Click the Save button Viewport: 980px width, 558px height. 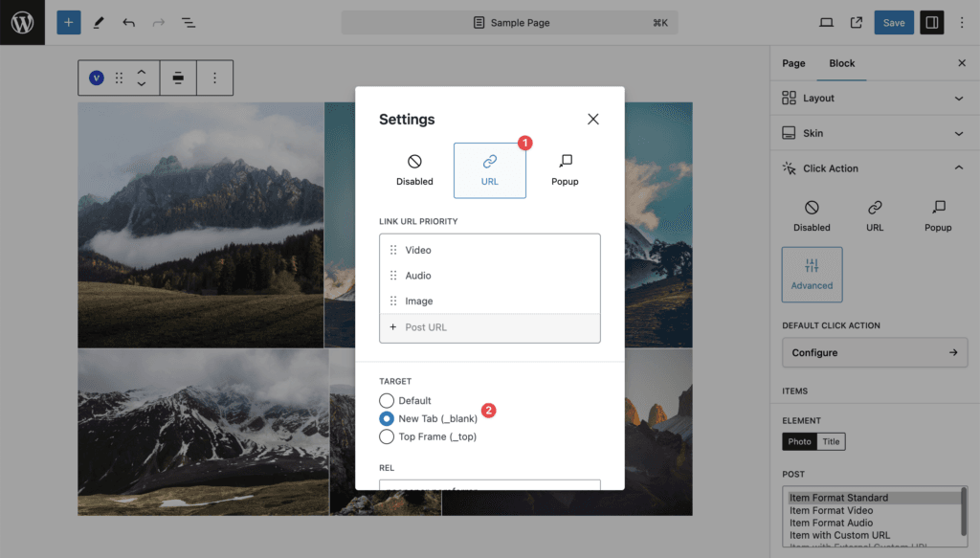(893, 23)
